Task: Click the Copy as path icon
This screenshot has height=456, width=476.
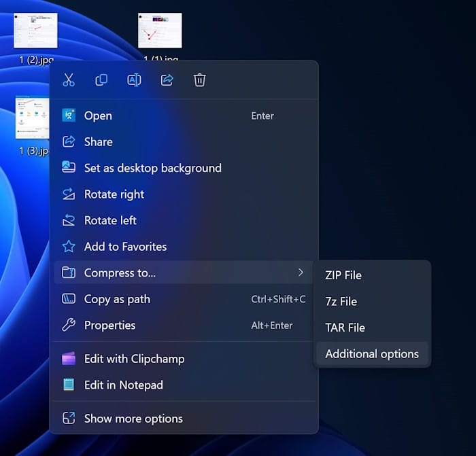Action: [69, 299]
